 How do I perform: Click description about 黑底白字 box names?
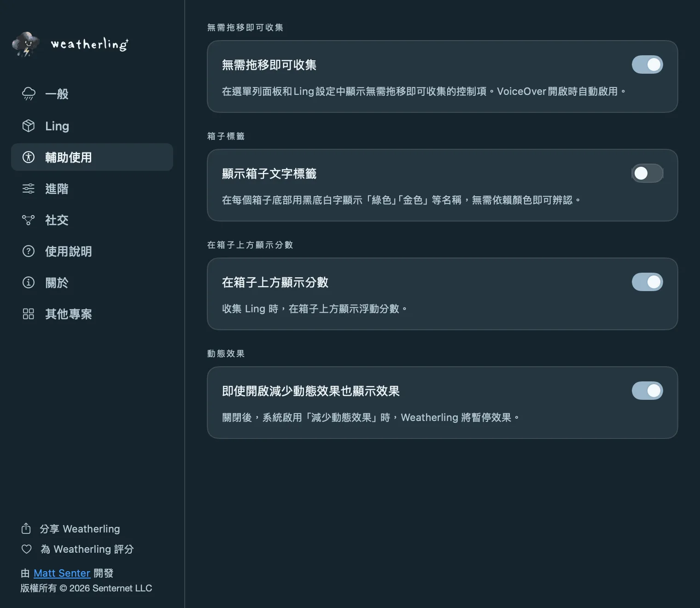401,200
